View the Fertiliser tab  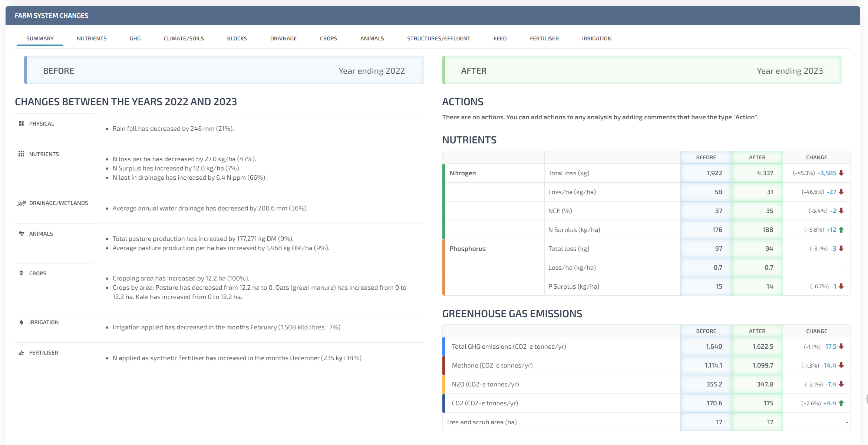pyautogui.click(x=544, y=39)
